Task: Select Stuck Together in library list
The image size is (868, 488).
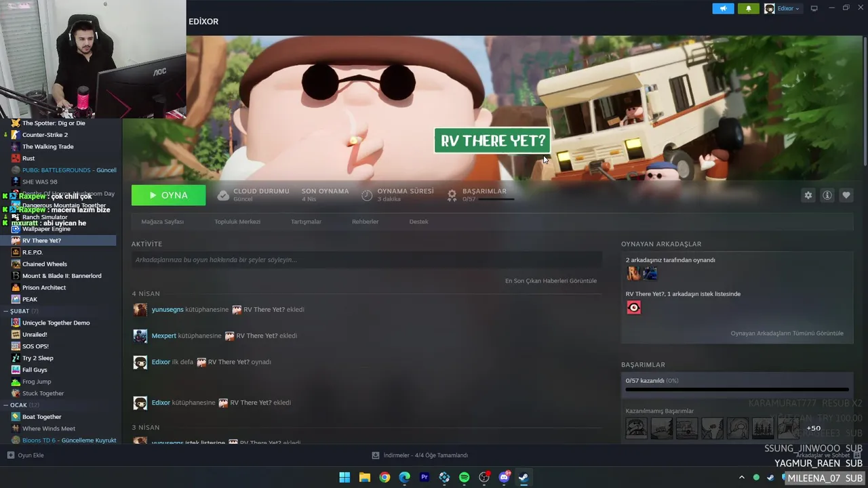Action: click(x=43, y=393)
